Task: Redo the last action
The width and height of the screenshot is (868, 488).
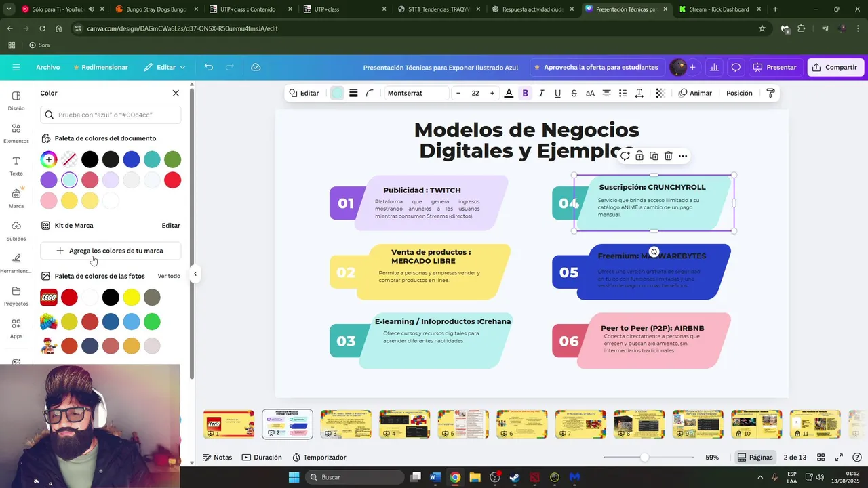Action: (x=230, y=67)
